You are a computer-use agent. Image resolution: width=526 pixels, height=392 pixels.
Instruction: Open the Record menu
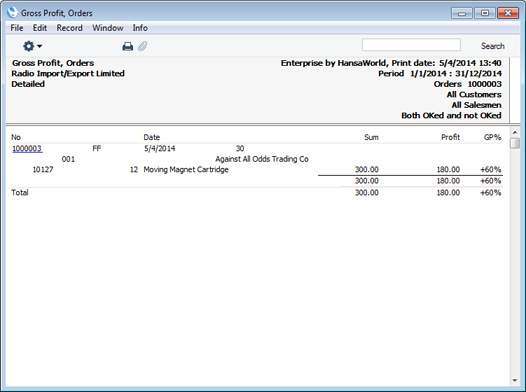click(x=69, y=28)
